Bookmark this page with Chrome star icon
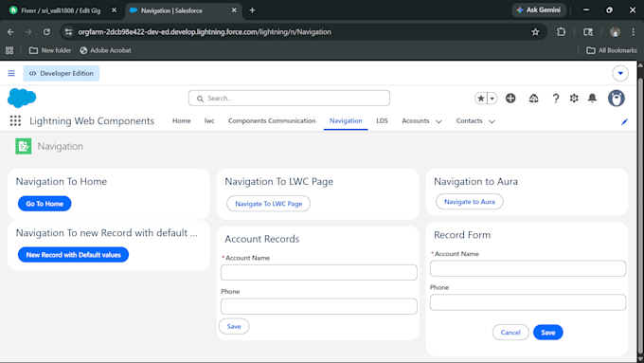 (x=535, y=32)
